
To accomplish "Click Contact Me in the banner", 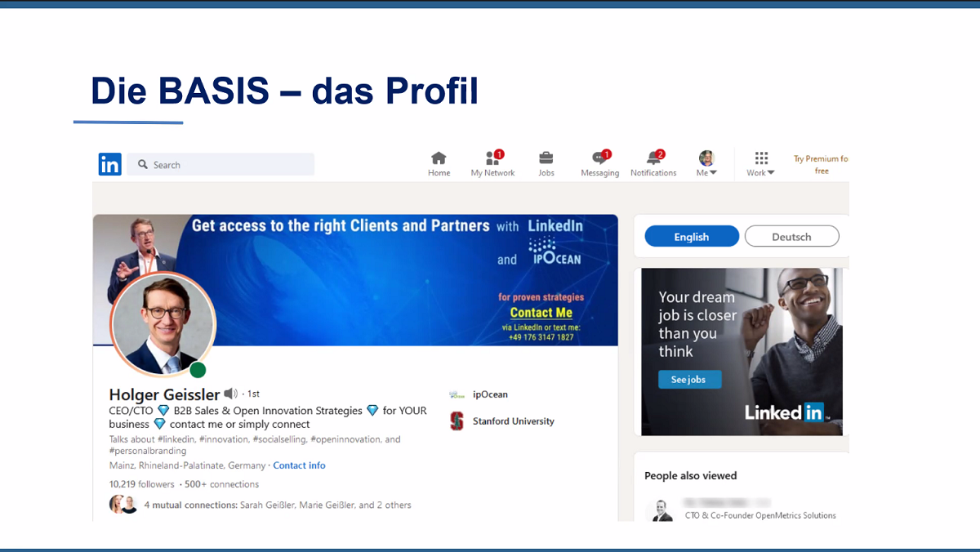I will point(541,313).
